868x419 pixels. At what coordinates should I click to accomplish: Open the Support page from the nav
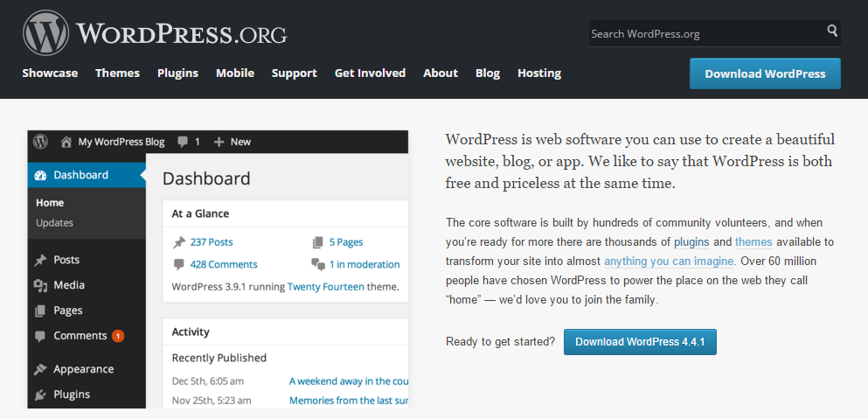click(295, 73)
